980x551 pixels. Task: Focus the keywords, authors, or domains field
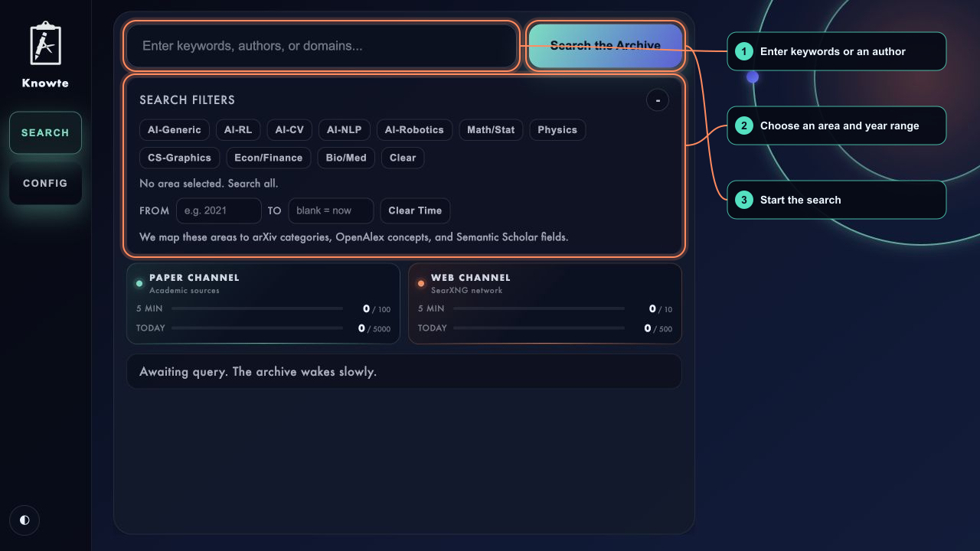pos(322,46)
